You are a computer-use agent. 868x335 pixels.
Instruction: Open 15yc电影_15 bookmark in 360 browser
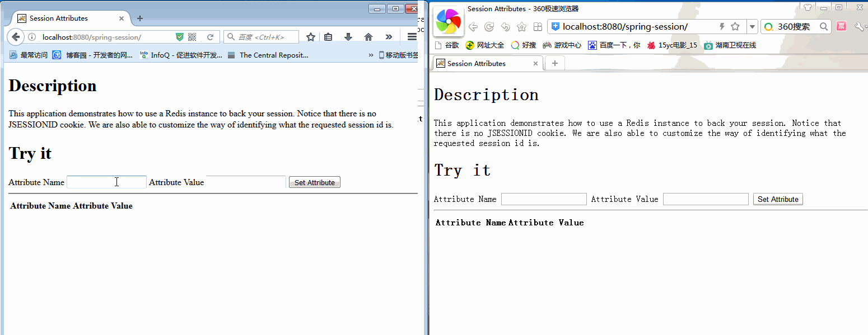(672, 45)
